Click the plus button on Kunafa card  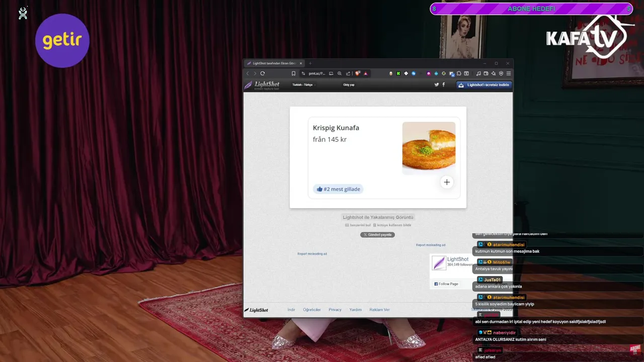coord(447,182)
